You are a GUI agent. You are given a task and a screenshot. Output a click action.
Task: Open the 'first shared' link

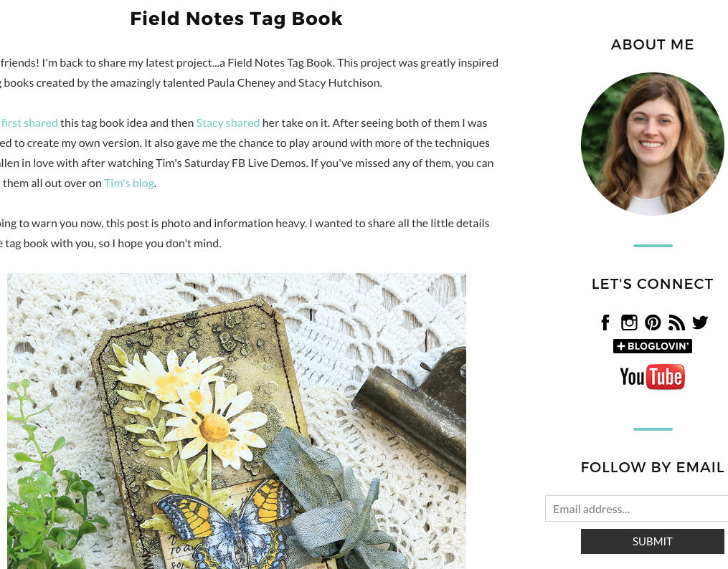tap(29, 123)
